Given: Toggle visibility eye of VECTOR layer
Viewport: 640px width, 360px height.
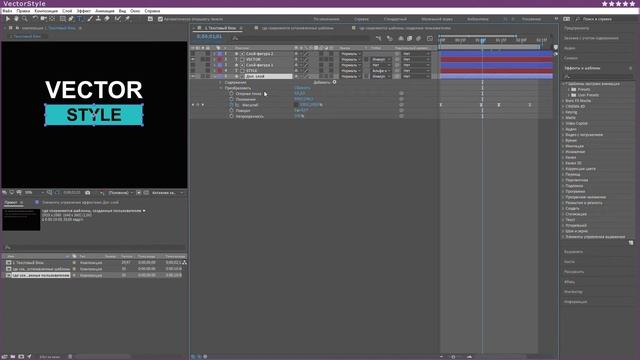Looking at the screenshot, I should click(193, 60).
